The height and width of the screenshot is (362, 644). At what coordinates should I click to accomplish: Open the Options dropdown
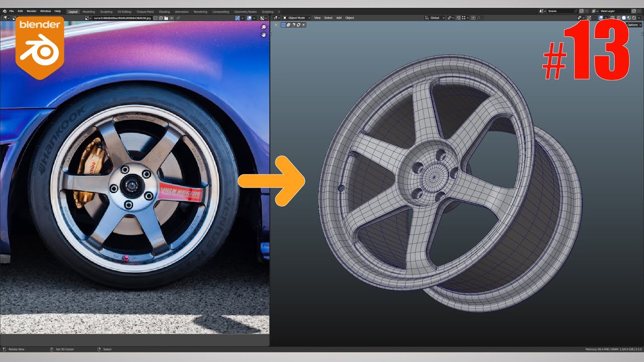(634, 25)
